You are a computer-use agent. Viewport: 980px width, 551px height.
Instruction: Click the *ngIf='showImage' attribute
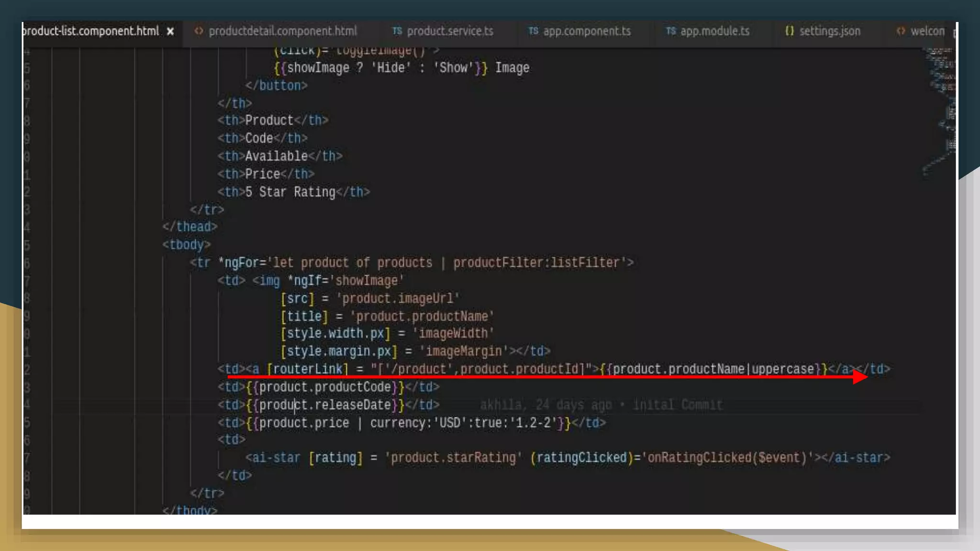coord(345,281)
